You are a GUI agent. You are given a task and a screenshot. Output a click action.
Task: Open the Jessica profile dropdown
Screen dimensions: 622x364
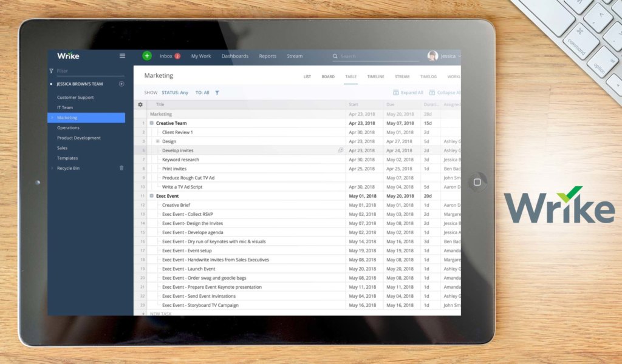coord(445,56)
